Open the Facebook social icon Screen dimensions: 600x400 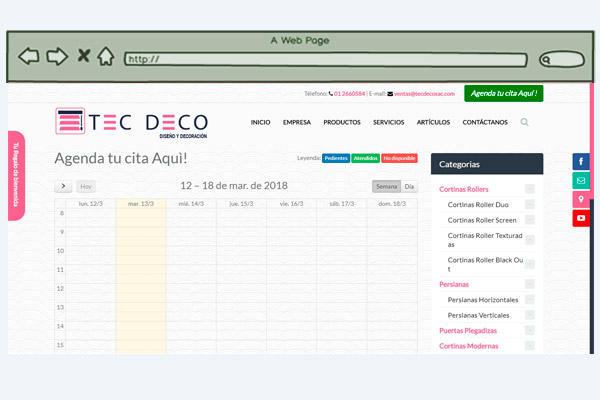tap(581, 162)
